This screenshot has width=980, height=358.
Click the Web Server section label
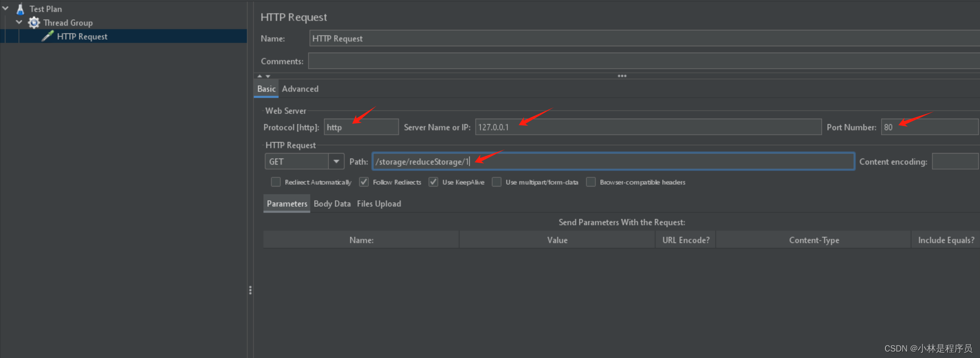coord(285,110)
